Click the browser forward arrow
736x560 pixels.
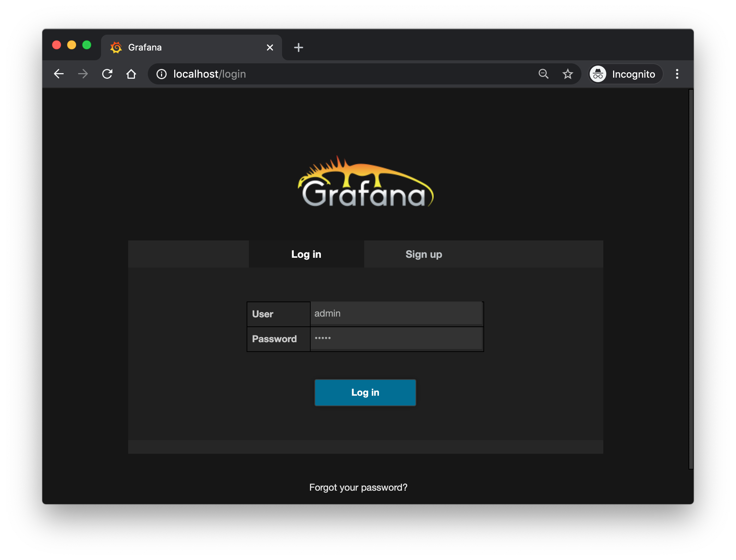click(x=83, y=74)
